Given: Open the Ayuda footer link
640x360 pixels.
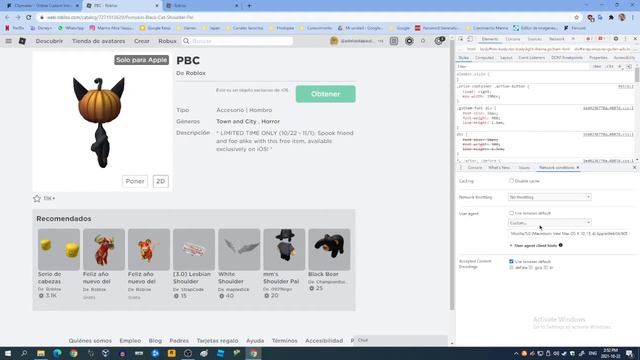Looking at the screenshot, I should pyautogui.click(x=255, y=340).
